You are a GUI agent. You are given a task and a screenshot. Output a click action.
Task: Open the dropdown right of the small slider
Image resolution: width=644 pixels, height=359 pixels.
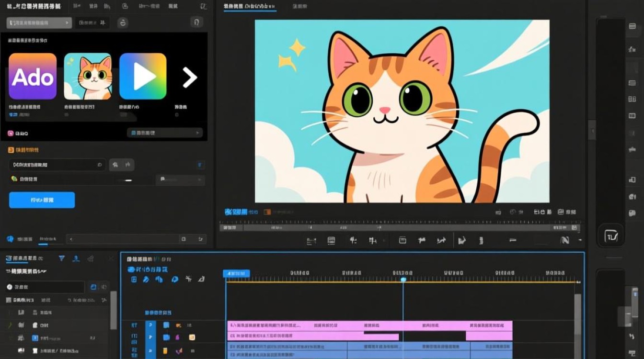(180, 179)
